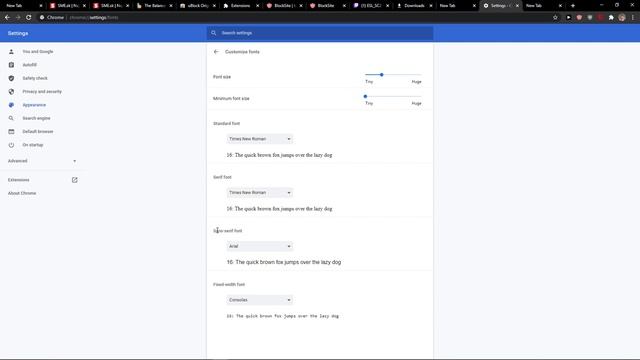The height and width of the screenshot is (360, 640).
Task: Switch to the Extensions tab
Action: click(240, 6)
